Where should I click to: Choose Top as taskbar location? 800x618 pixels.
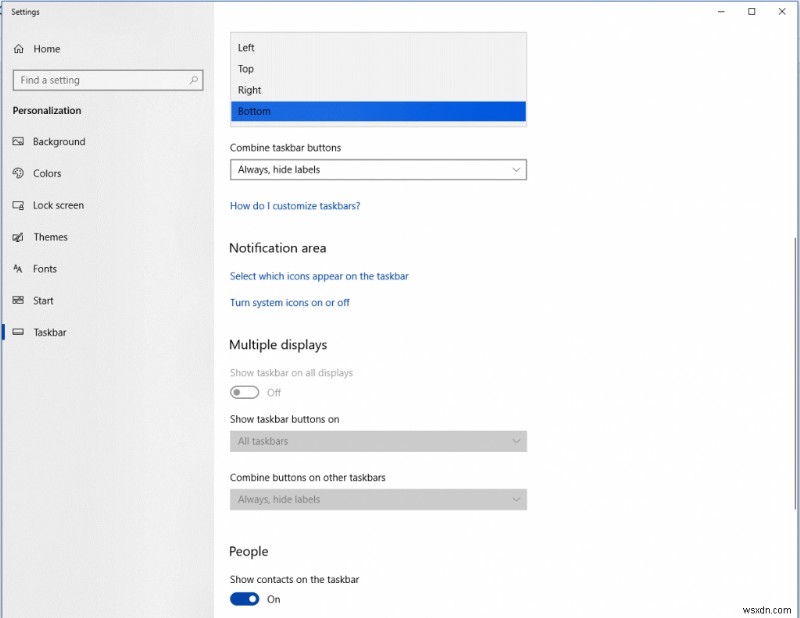[x=246, y=68]
